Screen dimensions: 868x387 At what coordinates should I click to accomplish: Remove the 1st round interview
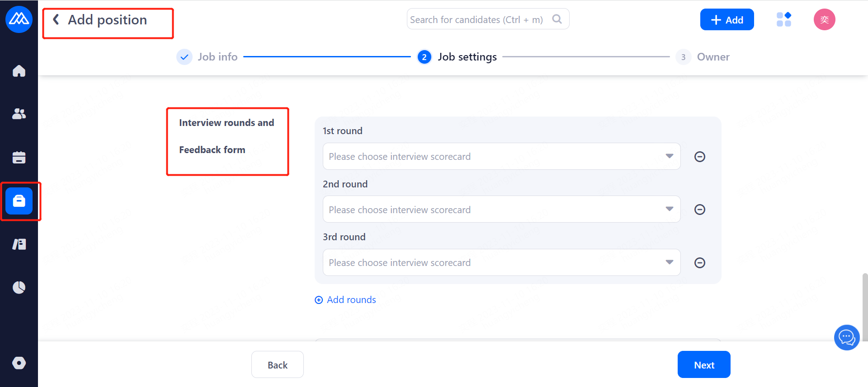[x=699, y=157]
